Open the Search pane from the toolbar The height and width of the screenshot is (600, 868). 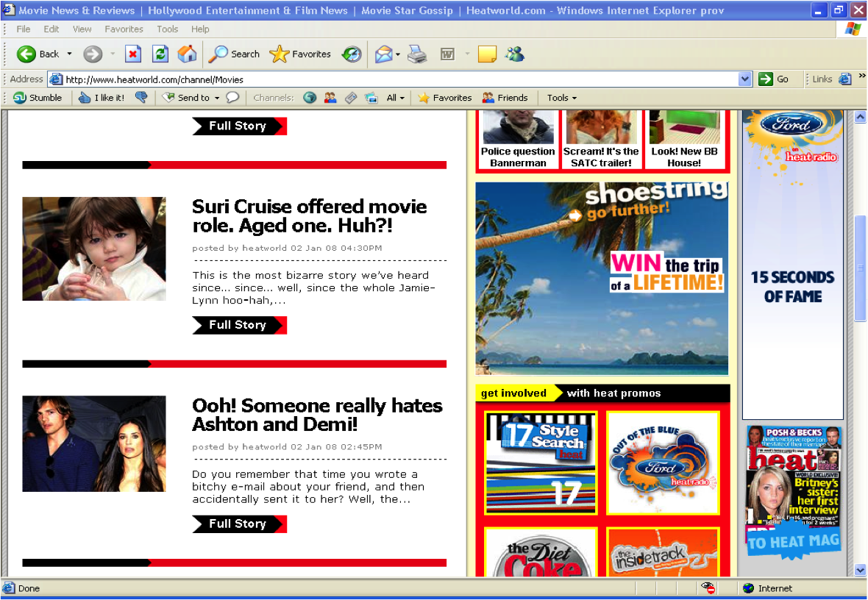pos(234,54)
